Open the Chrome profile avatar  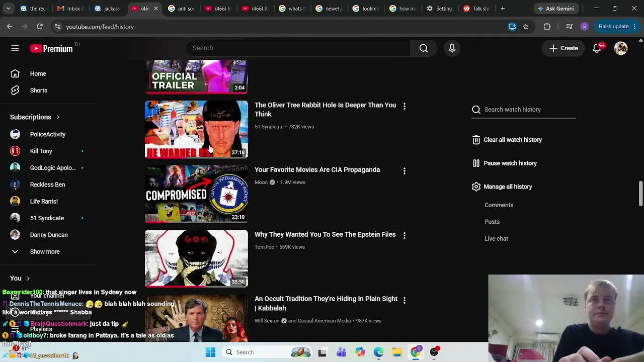coord(584,27)
